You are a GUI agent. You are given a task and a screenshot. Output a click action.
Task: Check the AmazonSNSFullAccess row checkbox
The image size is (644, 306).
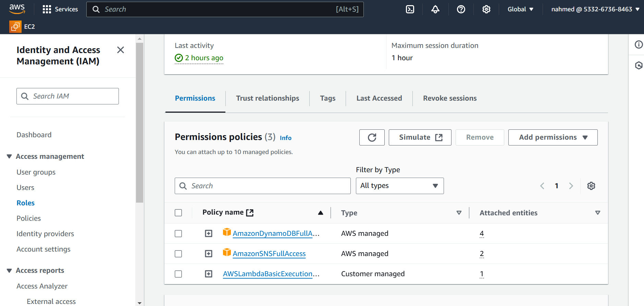click(178, 254)
